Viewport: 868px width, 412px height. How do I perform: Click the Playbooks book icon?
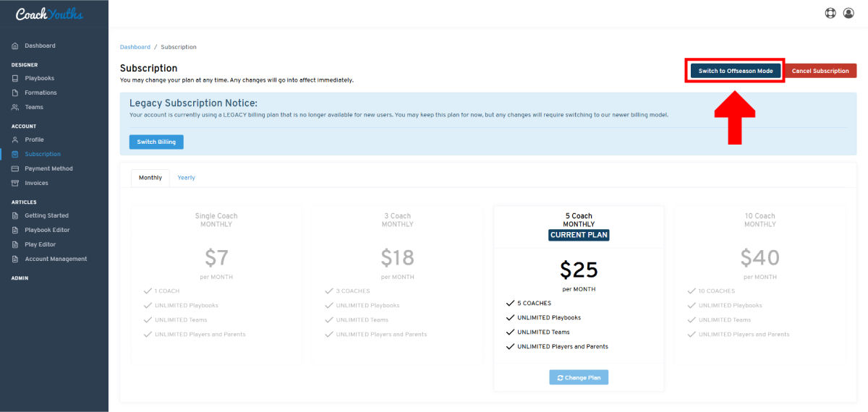[15, 78]
